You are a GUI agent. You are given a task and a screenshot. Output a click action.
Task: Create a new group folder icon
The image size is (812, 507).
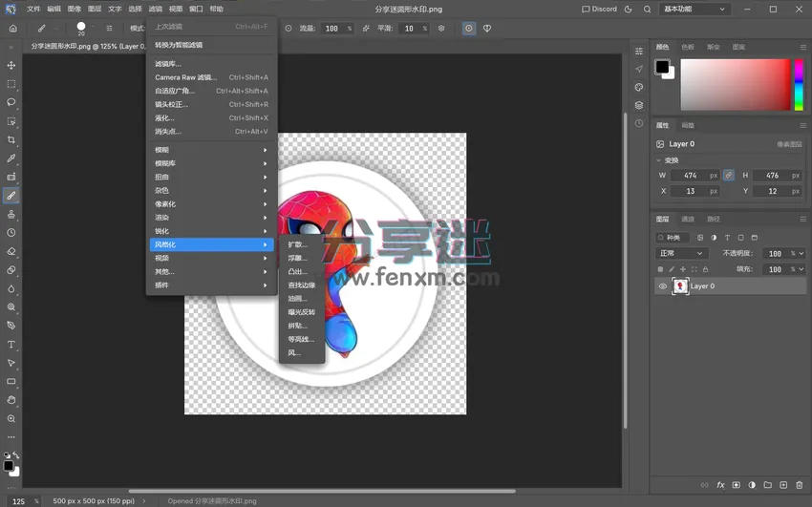(767, 485)
